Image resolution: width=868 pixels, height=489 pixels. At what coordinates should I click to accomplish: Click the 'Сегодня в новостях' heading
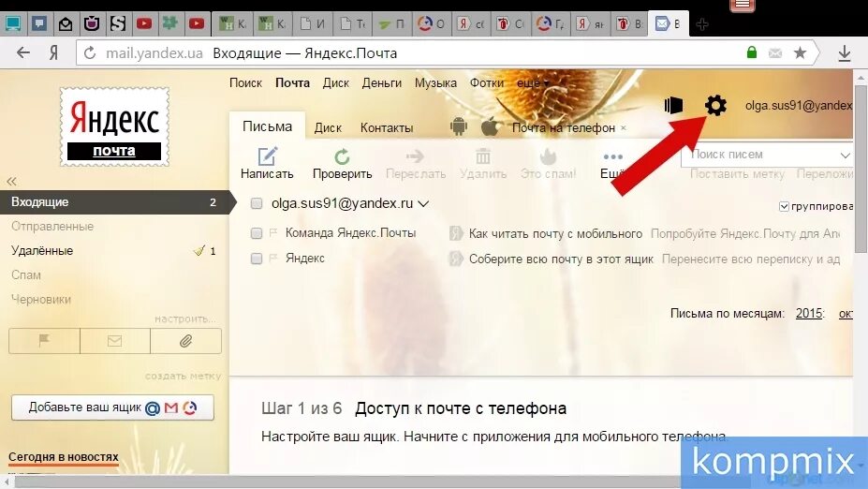pyautogui.click(x=64, y=457)
